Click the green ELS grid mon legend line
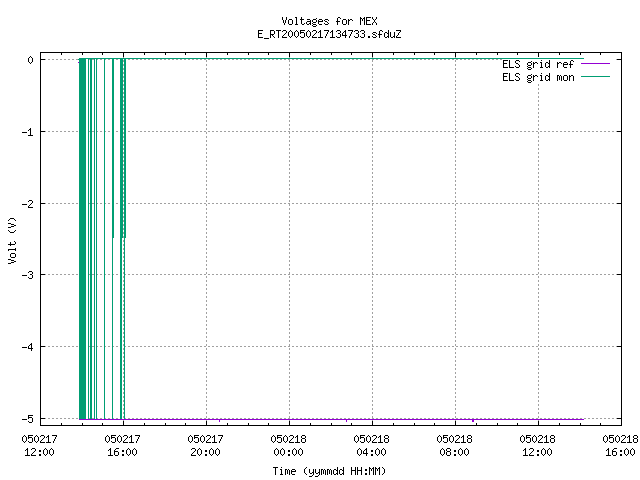The height and width of the screenshot is (480, 640). [x=595, y=77]
